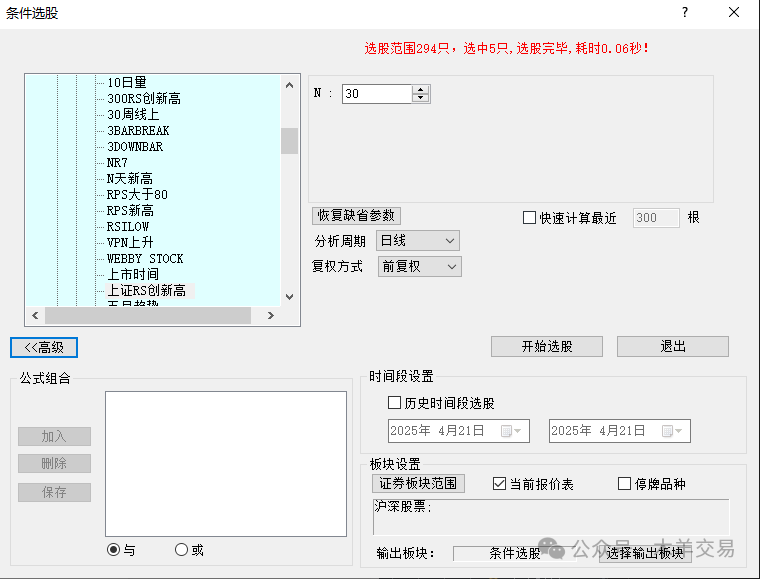Select the RSILOW formula
This screenshot has width=760, height=579.
127,226
